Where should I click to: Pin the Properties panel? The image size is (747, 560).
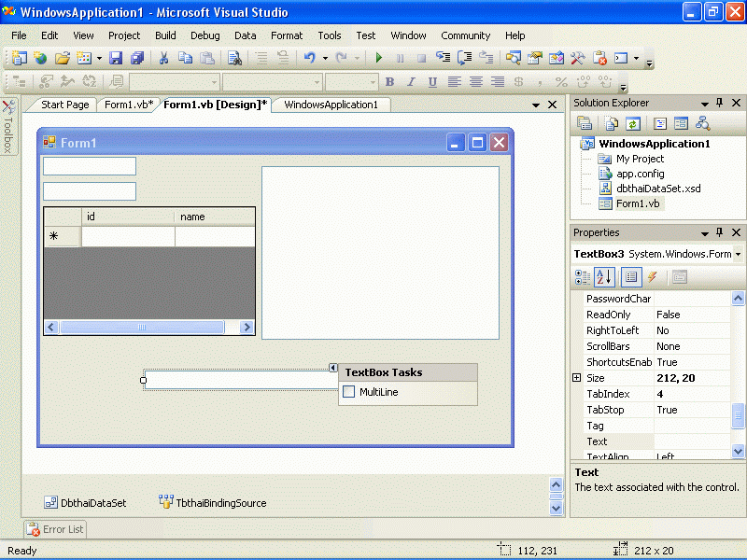click(719, 232)
